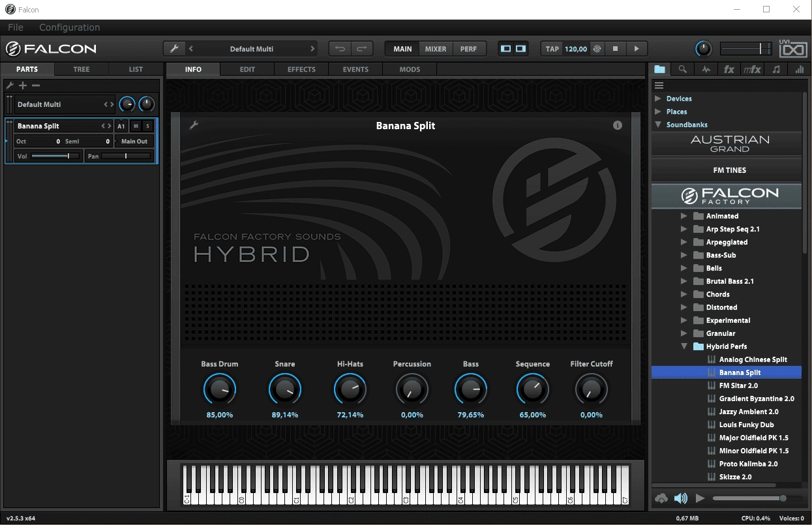
Task: Solo the Banana Split part
Action: (147, 126)
